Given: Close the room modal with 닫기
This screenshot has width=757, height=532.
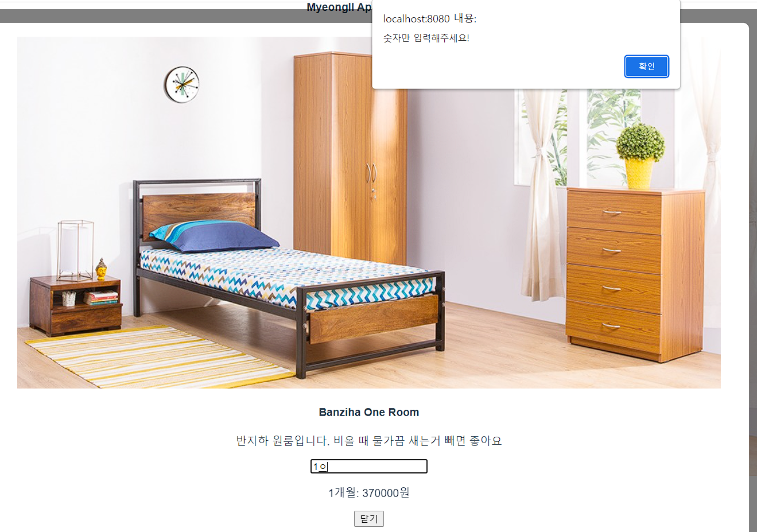Looking at the screenshot, I should pos(369,519).
